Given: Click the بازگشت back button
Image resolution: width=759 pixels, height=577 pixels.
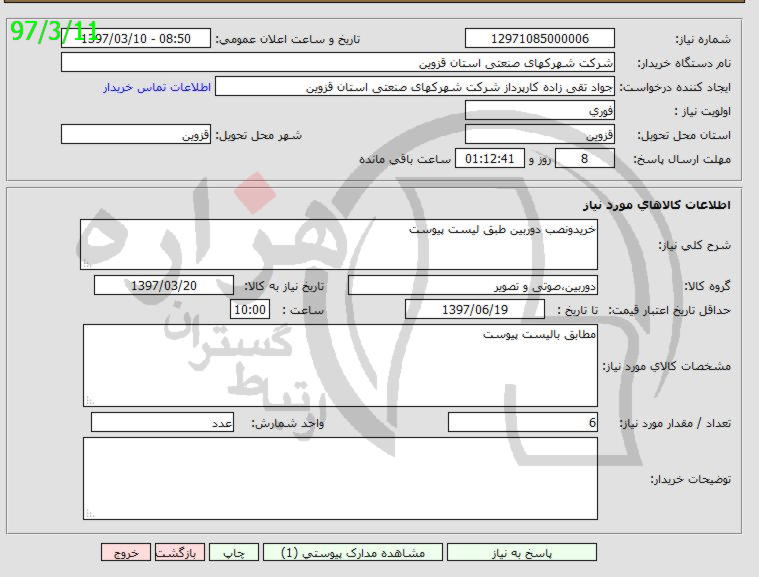Looking at the screenshot, I should pos(180,552).
